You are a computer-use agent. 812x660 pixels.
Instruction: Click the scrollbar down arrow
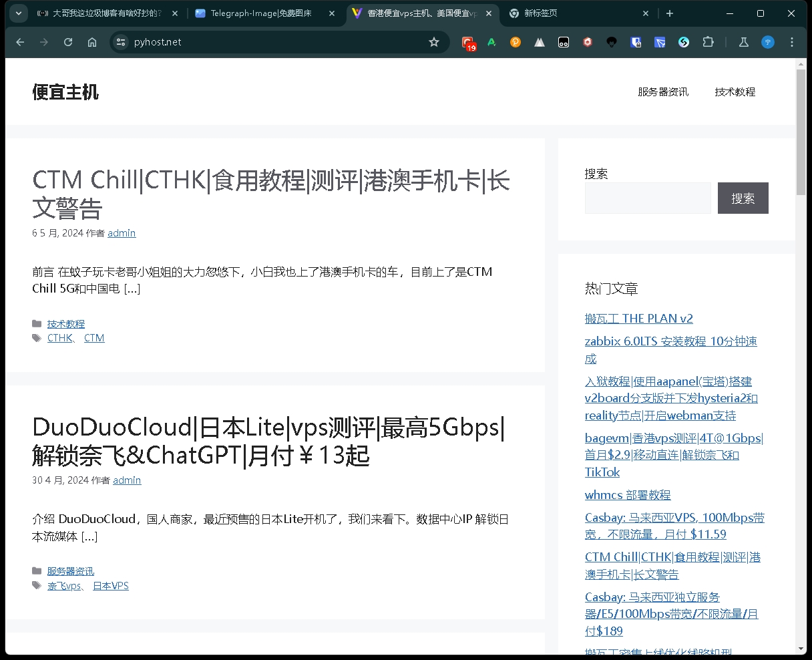point(801,649)
